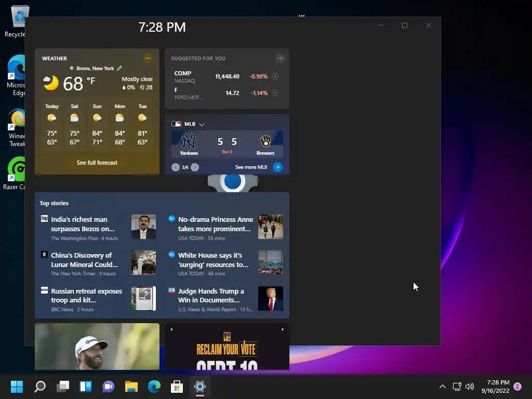Add Ford Motor stock to watchlist
Screen dimensions: 532x399
click(x=275, y=93)
